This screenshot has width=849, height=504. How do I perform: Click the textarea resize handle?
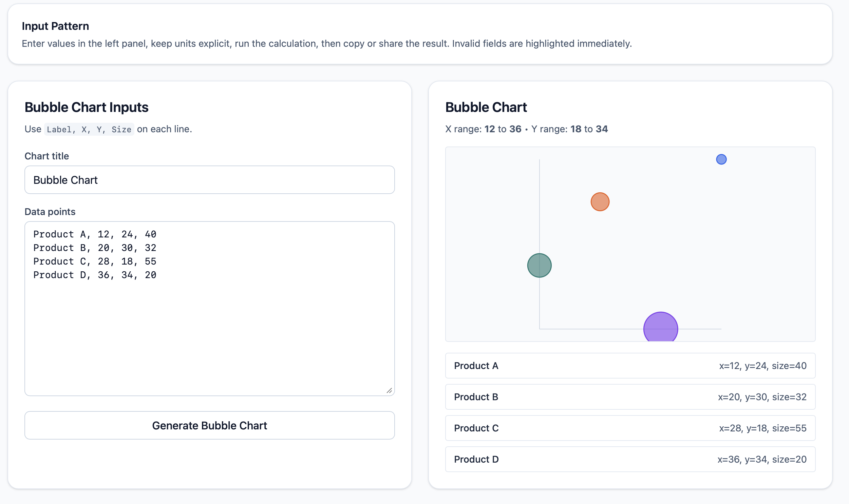390,391
